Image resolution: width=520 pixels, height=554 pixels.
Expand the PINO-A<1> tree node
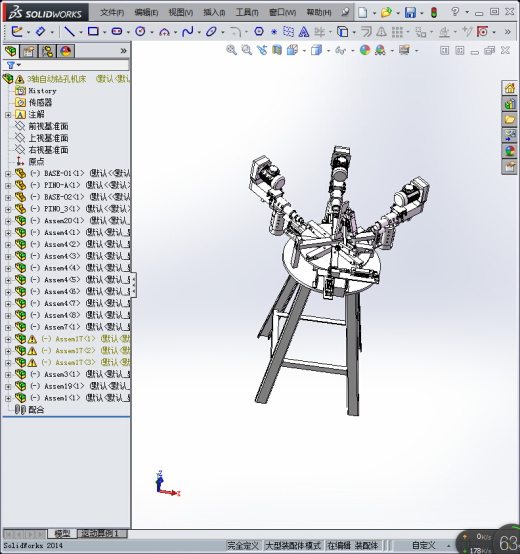[x=8, y=186]
